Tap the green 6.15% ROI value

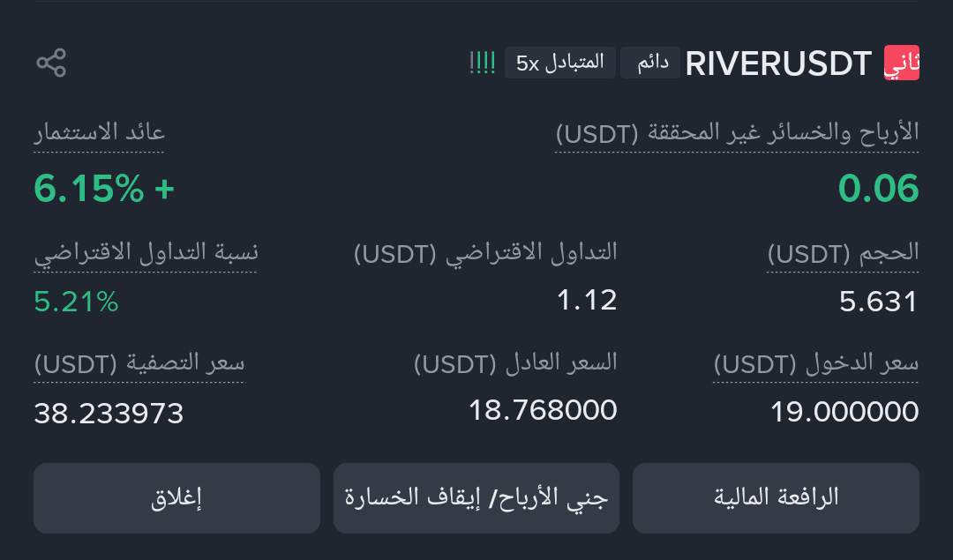(104, 189)
